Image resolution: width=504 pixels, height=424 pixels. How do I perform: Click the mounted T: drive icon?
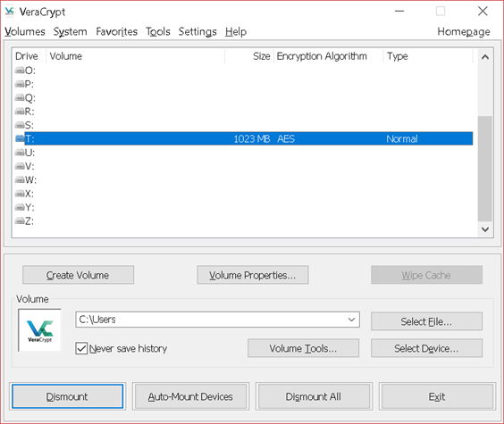coord(20,138)
